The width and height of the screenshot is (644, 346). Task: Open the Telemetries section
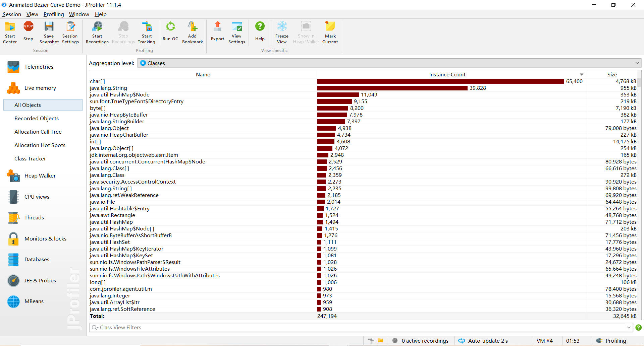[39, 67]
